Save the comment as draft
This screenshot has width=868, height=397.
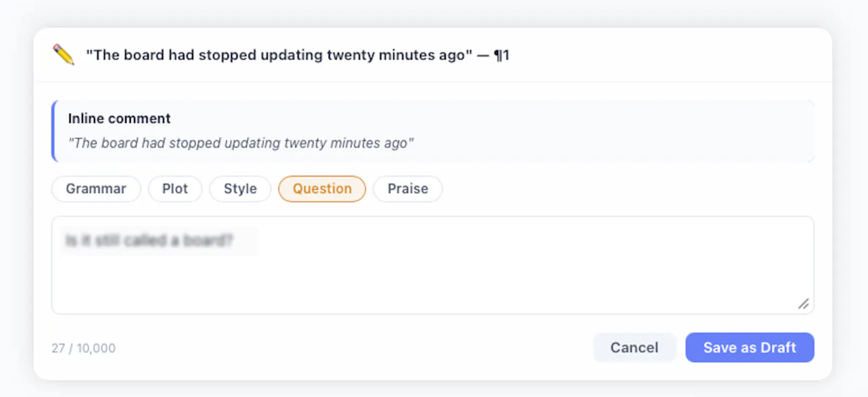coord(750,348)
